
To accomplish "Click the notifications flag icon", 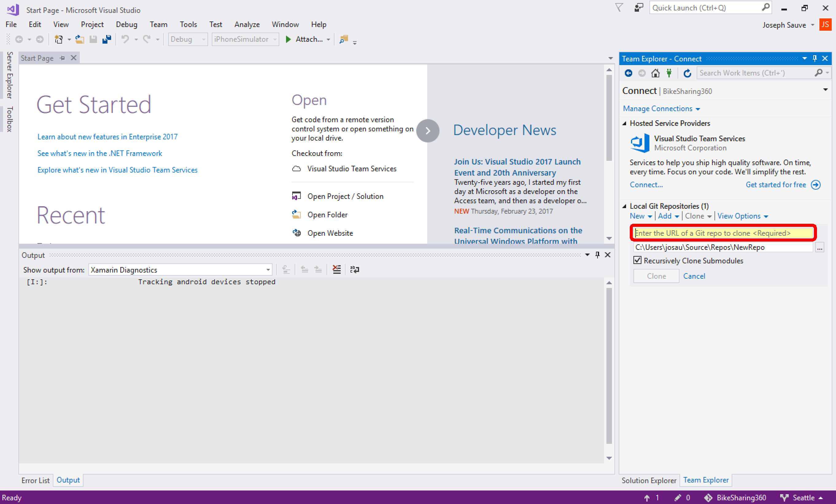I will tap(619, 7).
